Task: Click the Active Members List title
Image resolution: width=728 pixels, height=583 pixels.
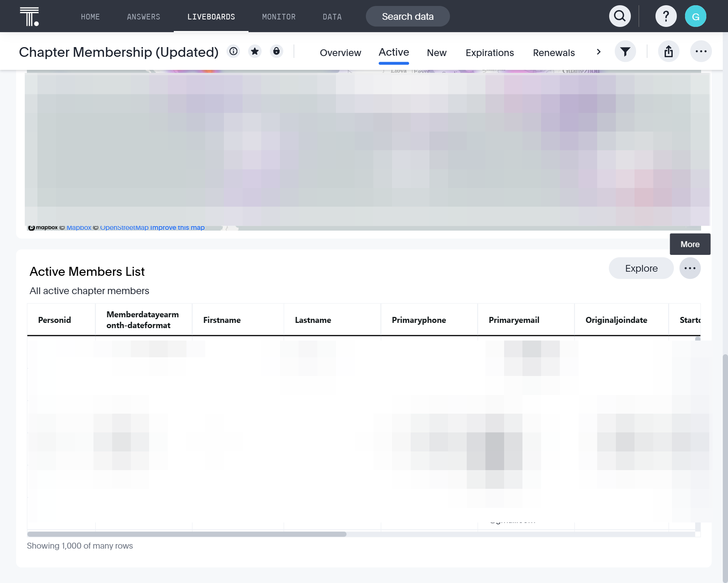Action: point(87,272)
